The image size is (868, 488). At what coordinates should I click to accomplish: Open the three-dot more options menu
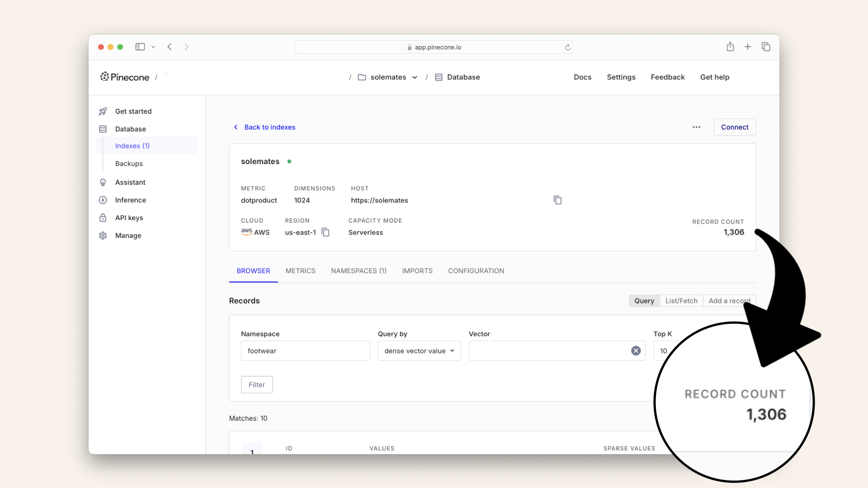click(696, 127)
